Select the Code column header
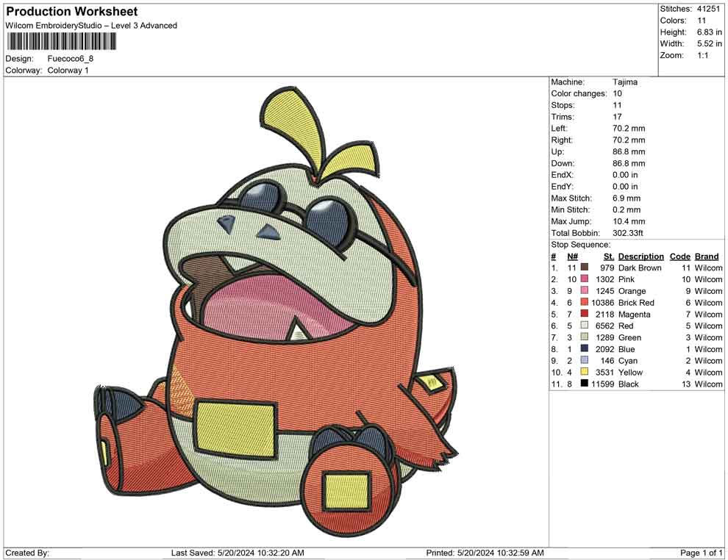Screen dimensions: 728x560 coord(679,256)
